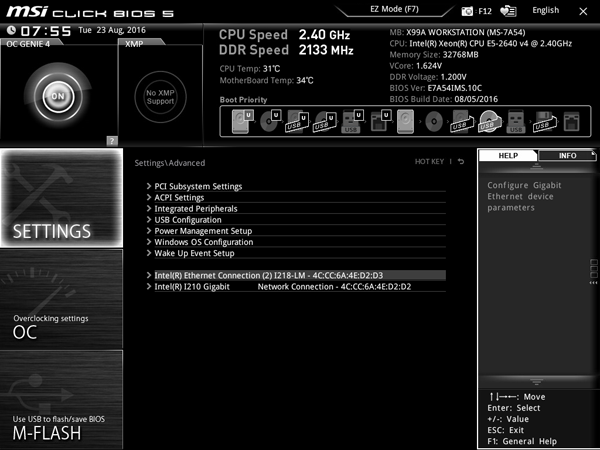The height and width of the screenshot is (450, 600).
Task: Select the UEFI hard disk boot device icon
Action: (243, 121)
